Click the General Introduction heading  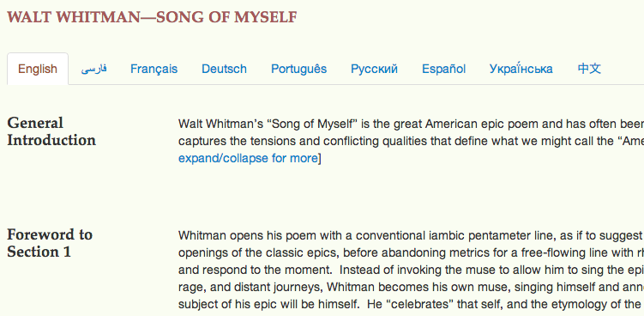[51, 131]
